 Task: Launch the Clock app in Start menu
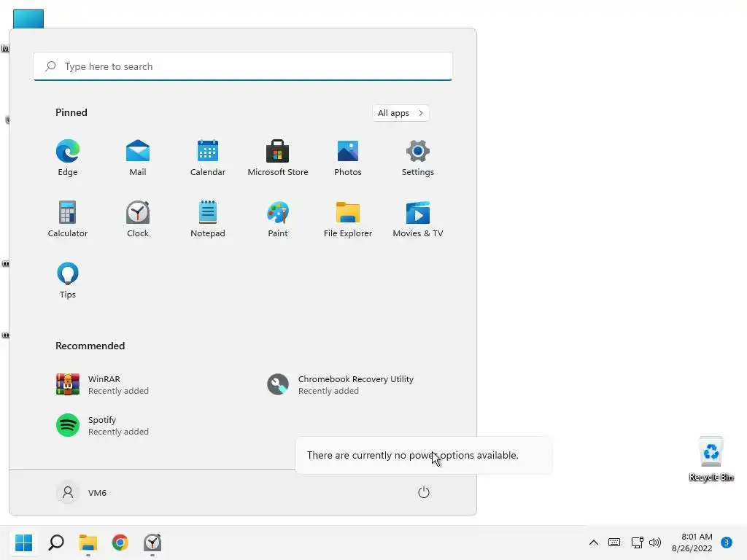click(138, 219)
